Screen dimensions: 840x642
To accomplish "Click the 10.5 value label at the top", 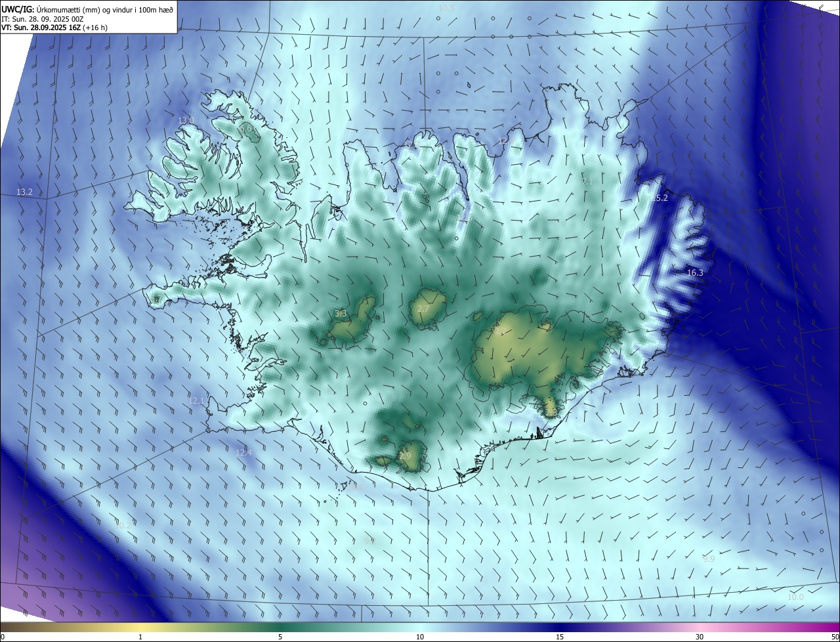I will pyautogui.click(x=446, y=8).
